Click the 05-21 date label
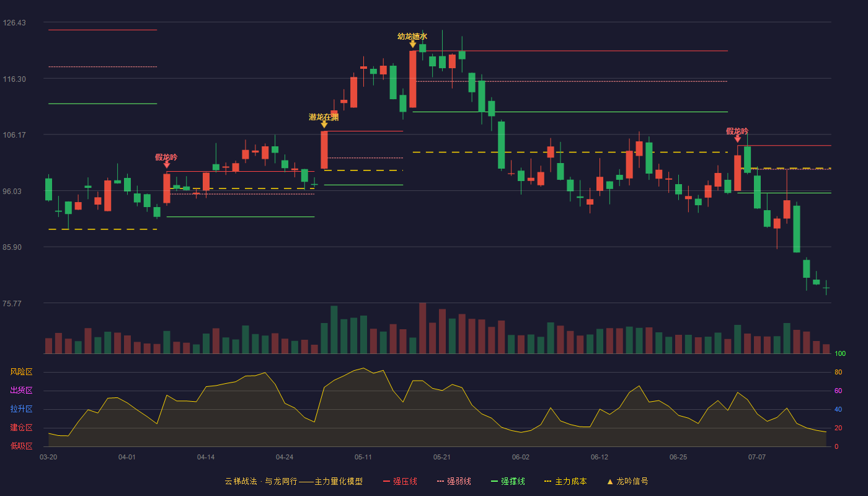 point(442,457)
